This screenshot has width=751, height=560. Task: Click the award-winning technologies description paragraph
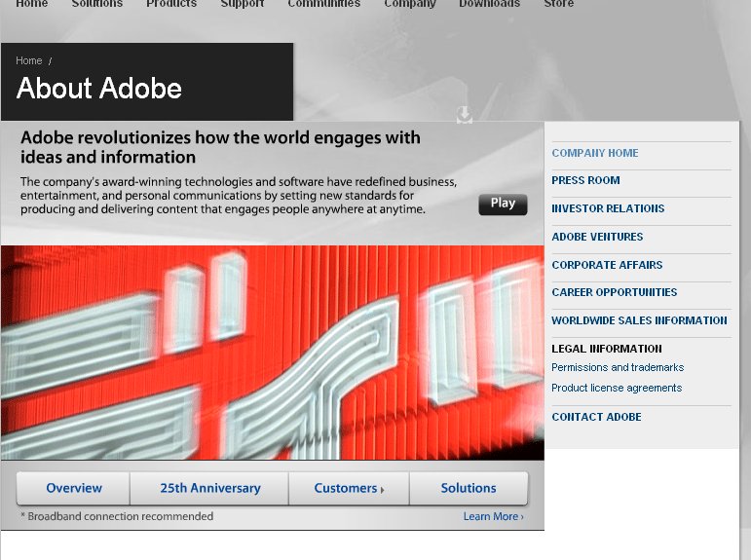coord(239,196)
